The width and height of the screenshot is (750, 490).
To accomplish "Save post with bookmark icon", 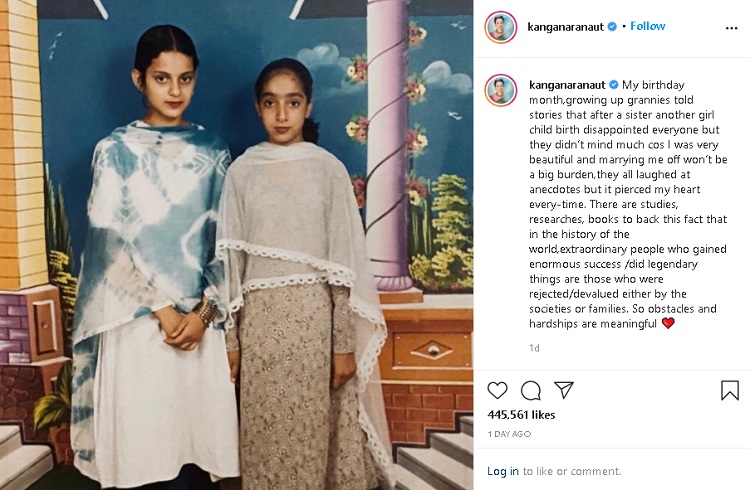I will point(729,390).
